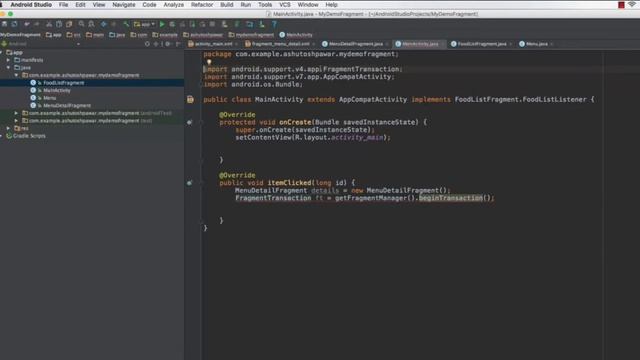Click the gutter icon beside the MainActivity class line
Viewport: 640px width, 360px height.
pos(190,99)
